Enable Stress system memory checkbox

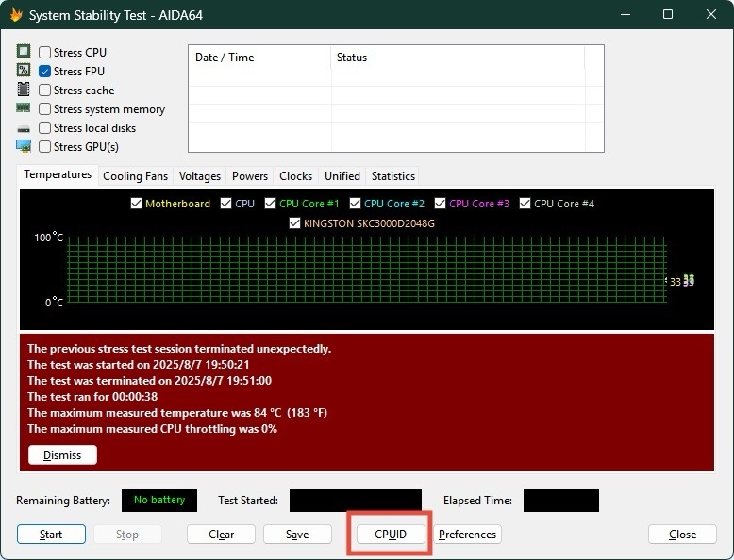(x=44, y=109)
